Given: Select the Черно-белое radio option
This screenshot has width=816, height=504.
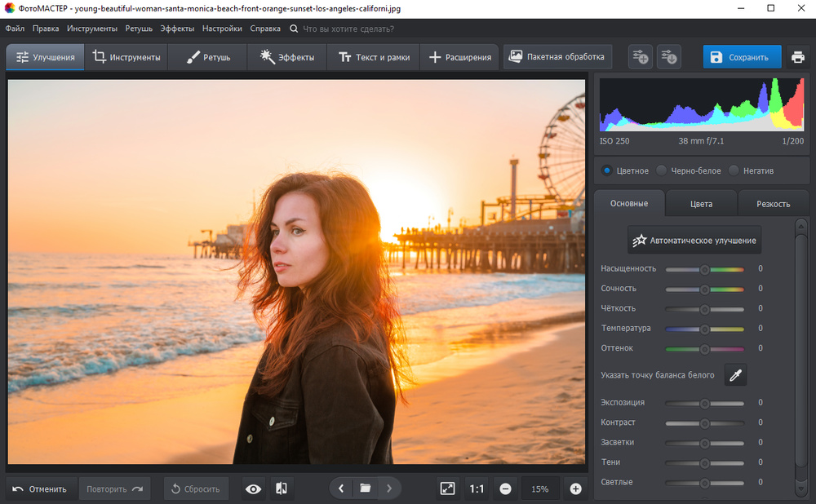Looking at the screenshot, I should [x=663, y=170].
